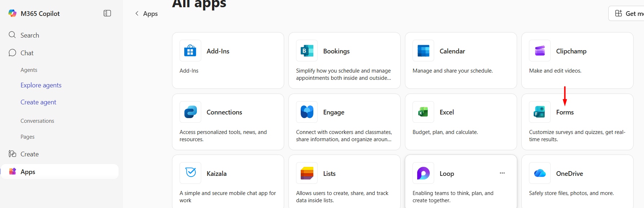This screenshot has height=208, width=644.
Task: Open the Add-Ins app icon
Action: pos(190,51)
